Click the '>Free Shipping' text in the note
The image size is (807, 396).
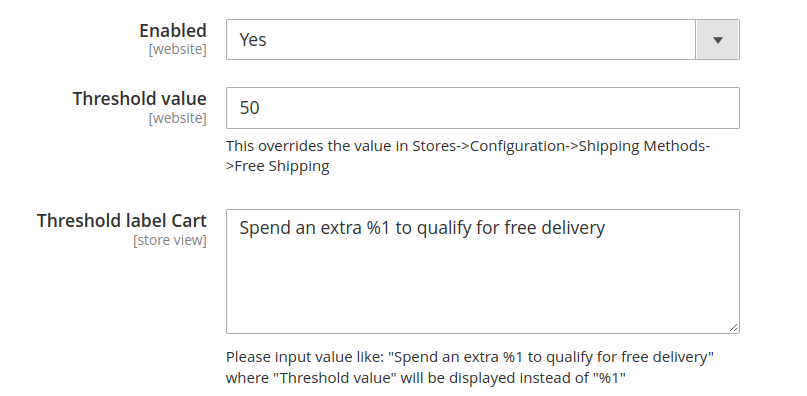[x=277, y=166]
